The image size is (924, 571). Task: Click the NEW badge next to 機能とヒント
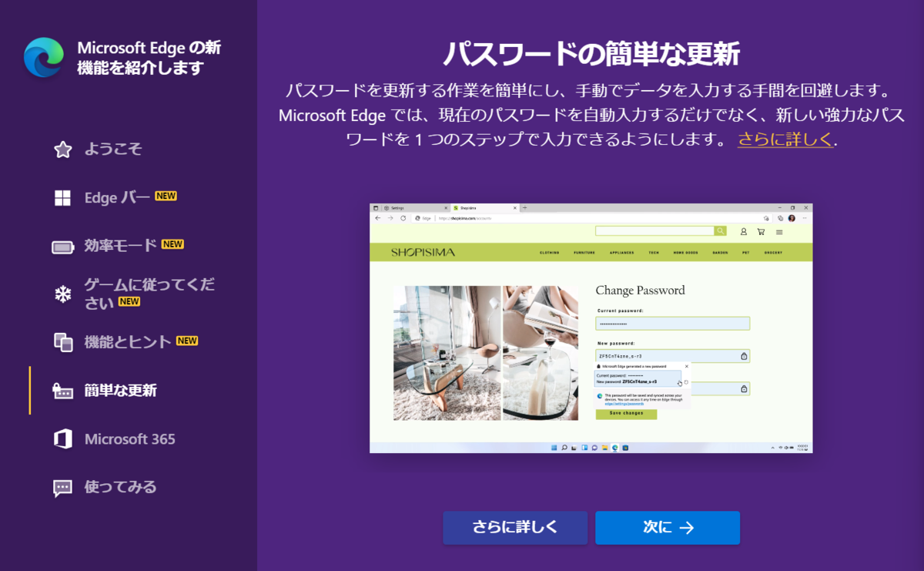pyautogui.click(x=187, y=341)
